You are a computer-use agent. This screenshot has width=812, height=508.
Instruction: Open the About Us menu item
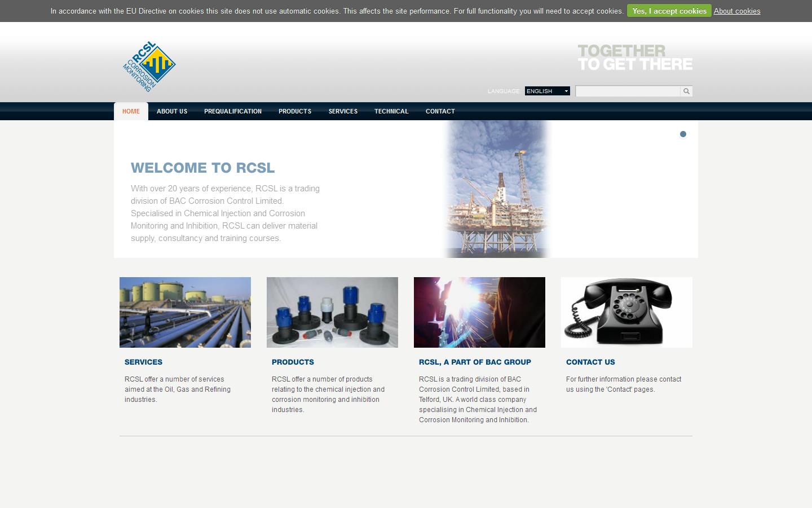click(x=172, y=111)
